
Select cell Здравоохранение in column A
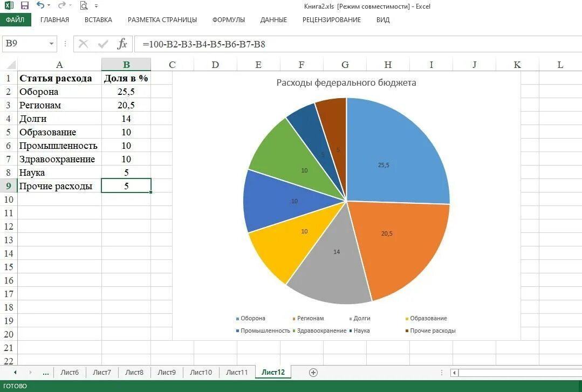coord(59,159)
